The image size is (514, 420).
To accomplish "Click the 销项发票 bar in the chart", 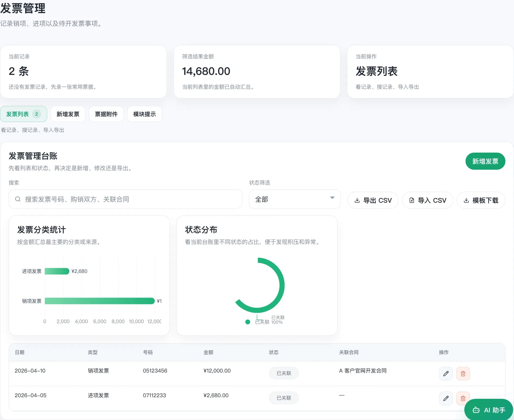I will 99,301.
